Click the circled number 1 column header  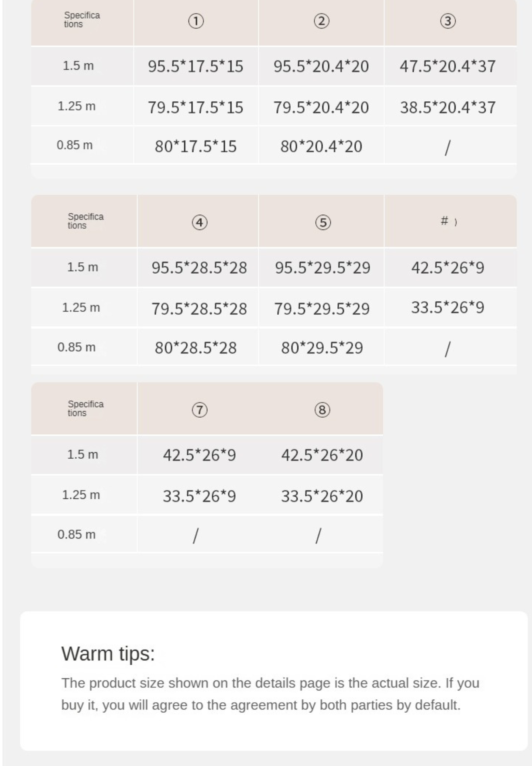click(196, 21)
